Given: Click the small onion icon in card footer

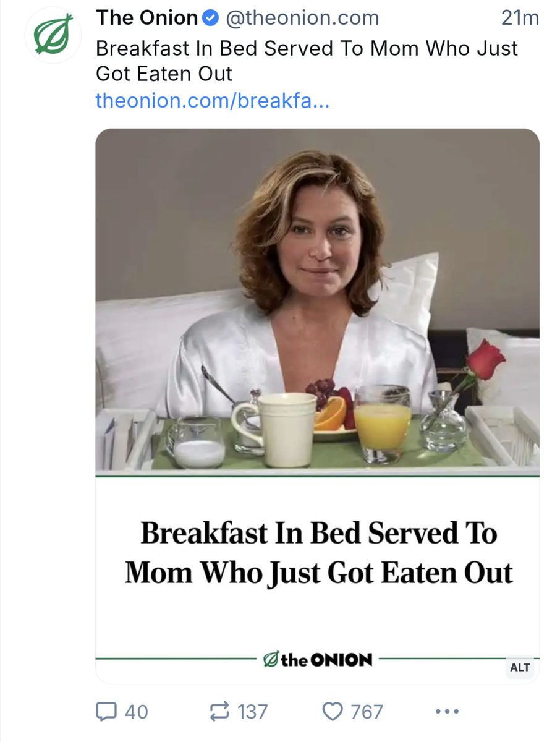Looking at the screenshot, I should [270, 660].
